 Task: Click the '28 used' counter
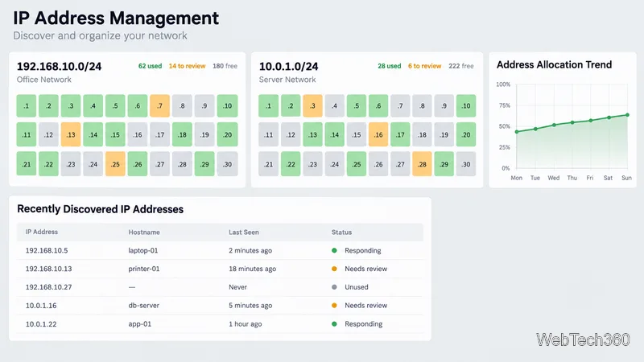point(390,66)
